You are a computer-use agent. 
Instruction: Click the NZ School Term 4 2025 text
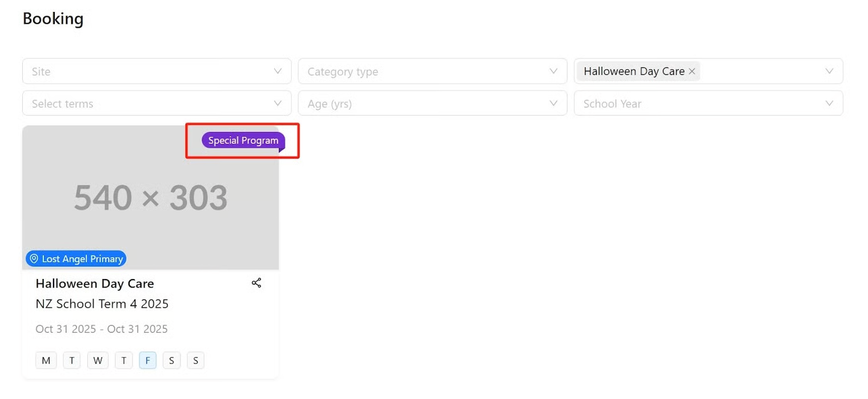point(102,304)
